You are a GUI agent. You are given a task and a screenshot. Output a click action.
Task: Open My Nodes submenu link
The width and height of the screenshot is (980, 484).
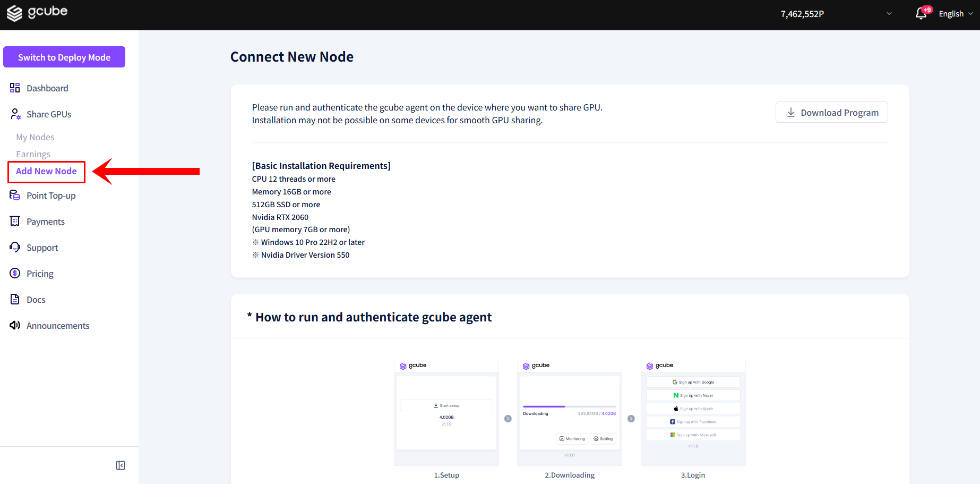coord(35,137)
